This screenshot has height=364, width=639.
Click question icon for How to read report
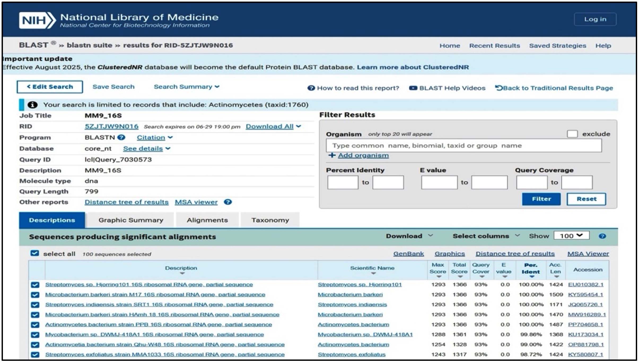[311, 88]
